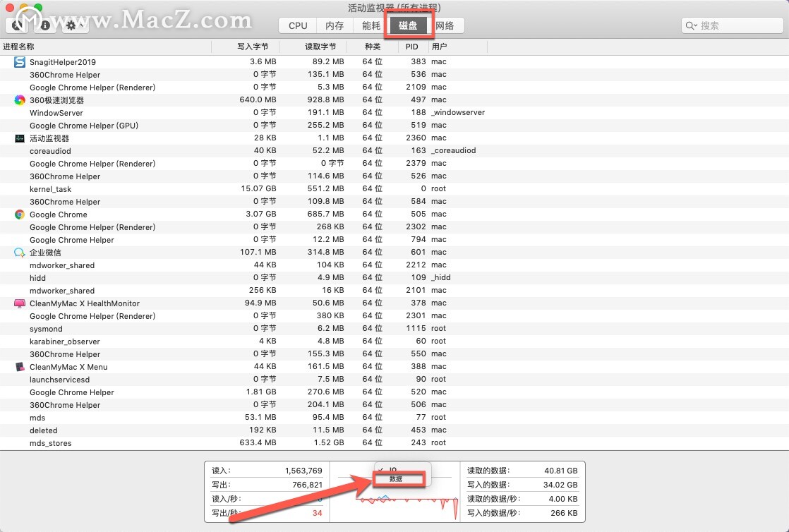This screenshot has width=789, height=532.
Task: Click the 640.0 MB written value for 360极速浏览器
Action: click(258, 99)
